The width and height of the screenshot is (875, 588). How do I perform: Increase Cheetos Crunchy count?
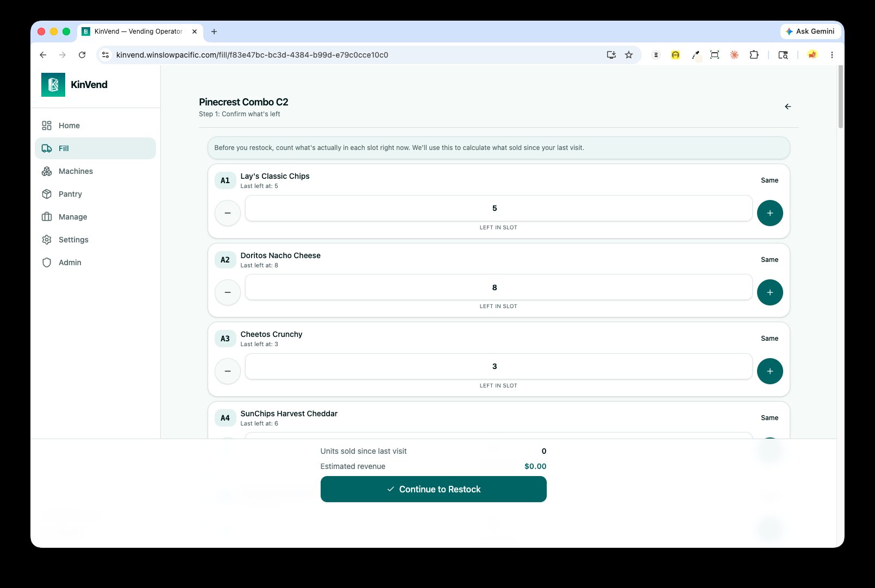[770, 371]
